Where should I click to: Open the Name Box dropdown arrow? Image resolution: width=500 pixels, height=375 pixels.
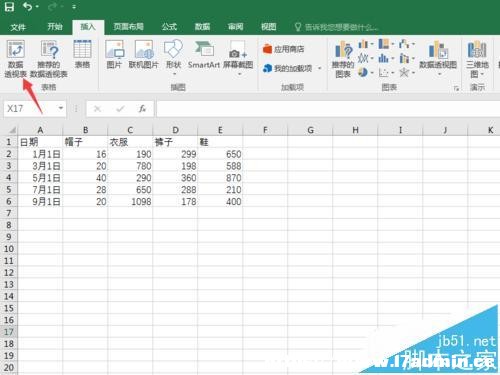pyautogui.click(x=61, y=108)
